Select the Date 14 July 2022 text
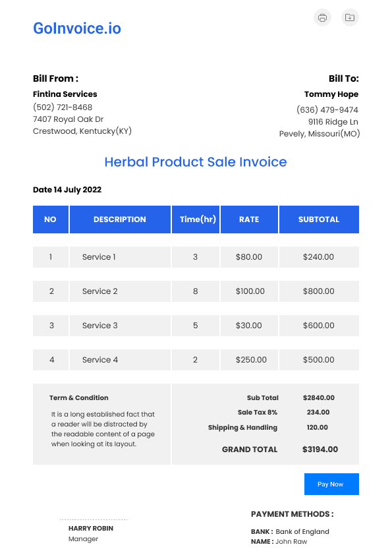 [67, 190]
